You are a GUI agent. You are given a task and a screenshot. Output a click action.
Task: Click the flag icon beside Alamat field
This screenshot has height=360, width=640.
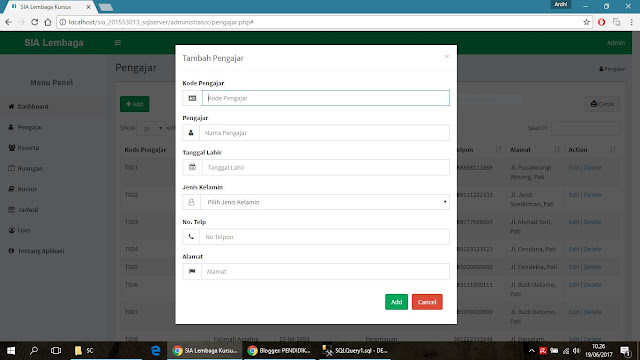click(x=192, y=271)
